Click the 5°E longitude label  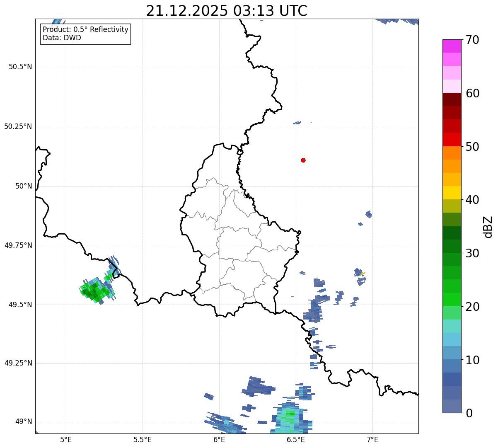click(66, 439)
